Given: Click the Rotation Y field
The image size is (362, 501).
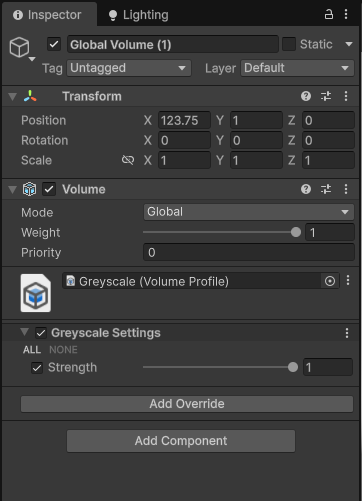Looking at the screenshot, I should click(x=256, y=140).
